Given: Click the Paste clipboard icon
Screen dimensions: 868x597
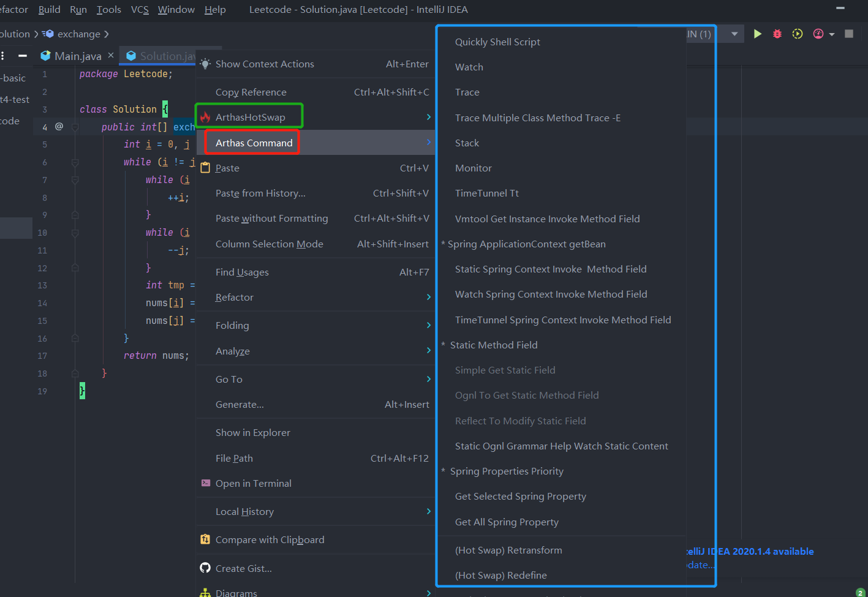Looking at the screenshot, I should 205,168.
